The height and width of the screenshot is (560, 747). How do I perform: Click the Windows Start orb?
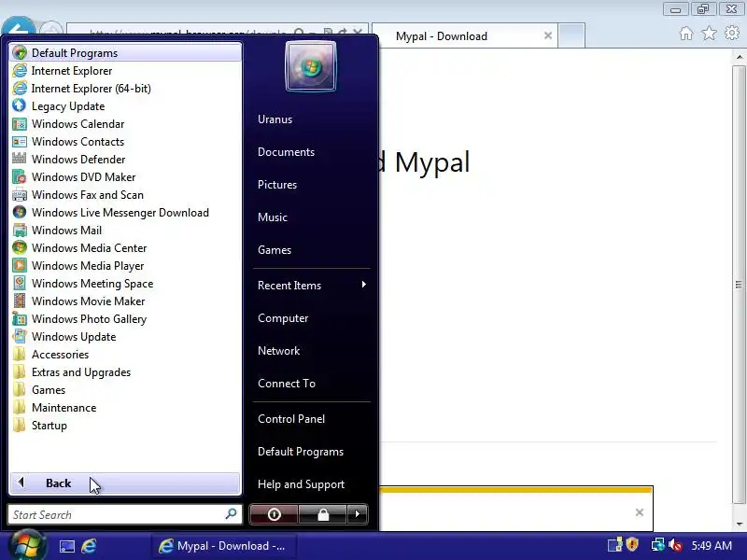26,545
